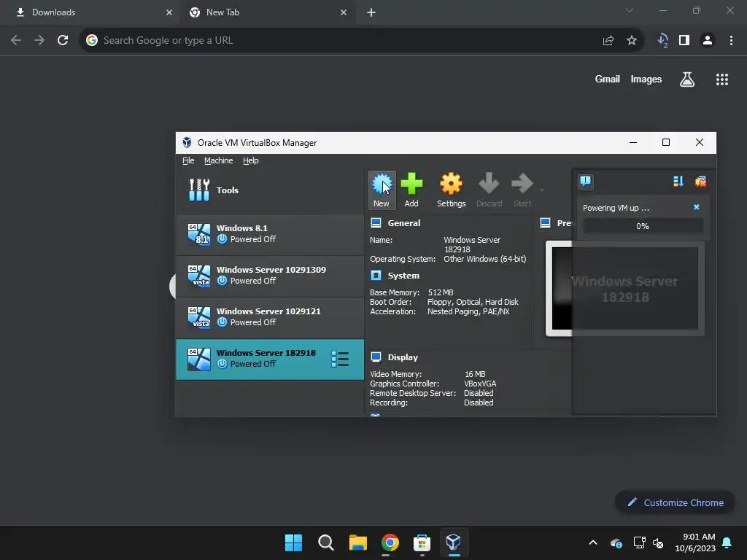Viewport: 747px width, 560px height.
Task: Click the Chrome back arrow
Action: [x=16, y=41]
